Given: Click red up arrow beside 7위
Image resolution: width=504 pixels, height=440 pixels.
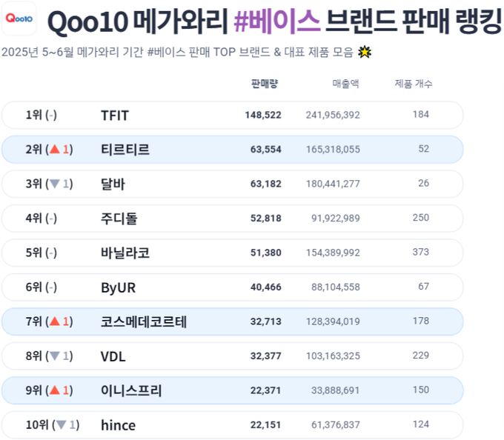Looking at the screenshot, I should [x=55, y=321].
